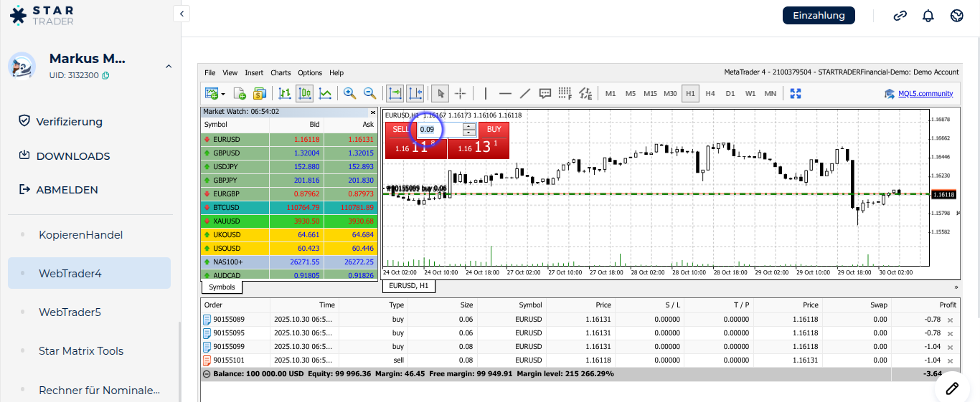Select the vertical line drawing tool
This screenshot has height=402, width=980.
coord(486,93)
